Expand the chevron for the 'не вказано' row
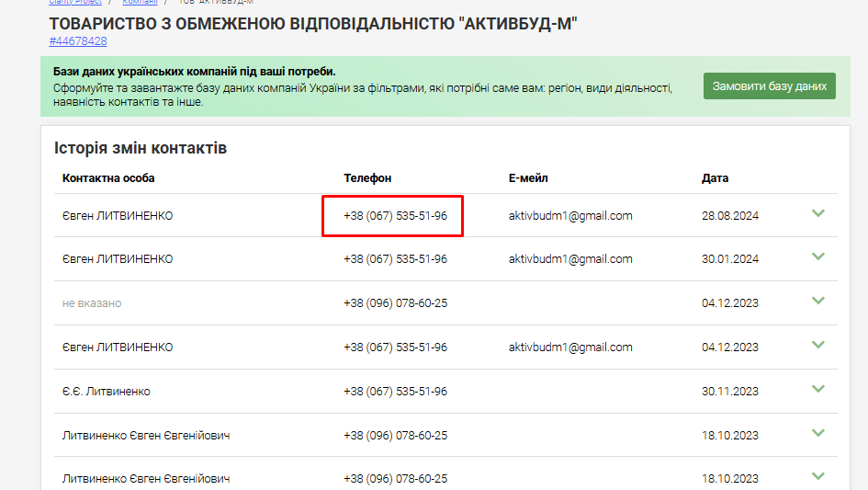Viewport: 868px width, 490px height. click(818, 302)
